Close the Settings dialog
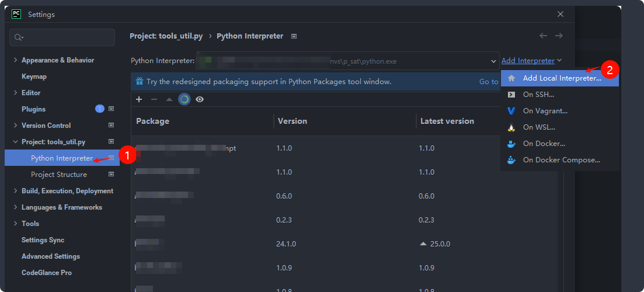Screen dimensions: 644x292 (x=560, y=15)
